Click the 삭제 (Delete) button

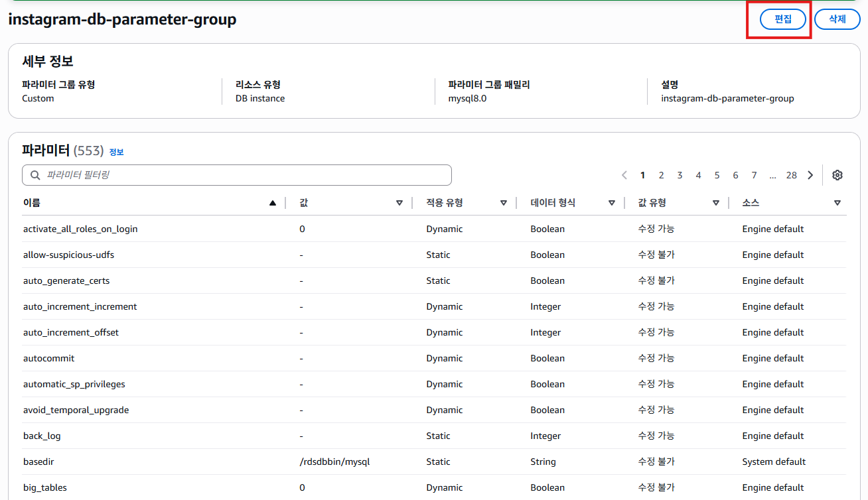point(837,19)
